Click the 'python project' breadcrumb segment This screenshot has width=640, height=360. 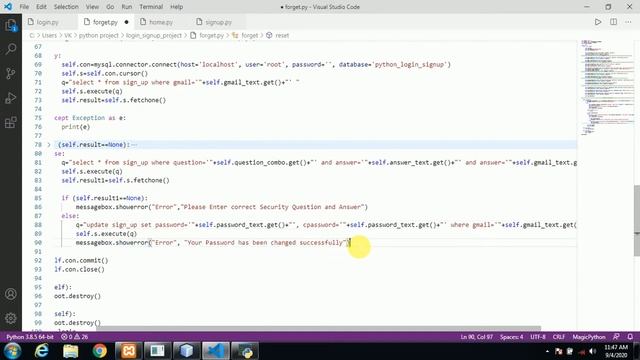tap(98, 36)
